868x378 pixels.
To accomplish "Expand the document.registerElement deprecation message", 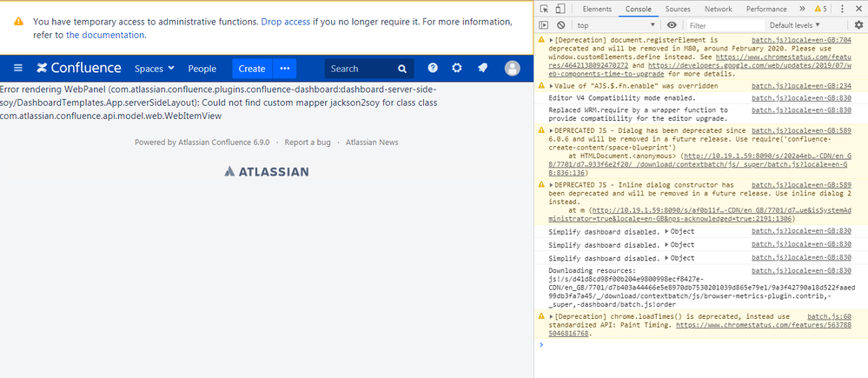I will click(552, 40).
